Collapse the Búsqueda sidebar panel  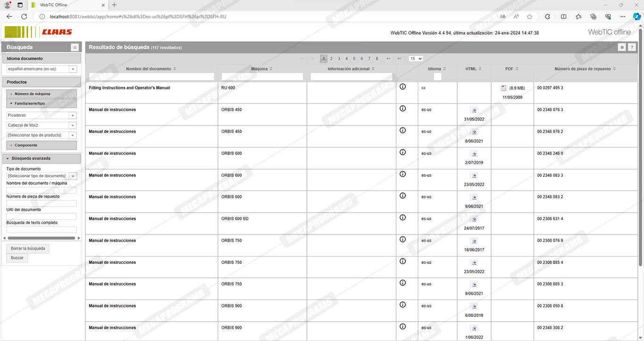pyautogui.click(x=74, y=47)
